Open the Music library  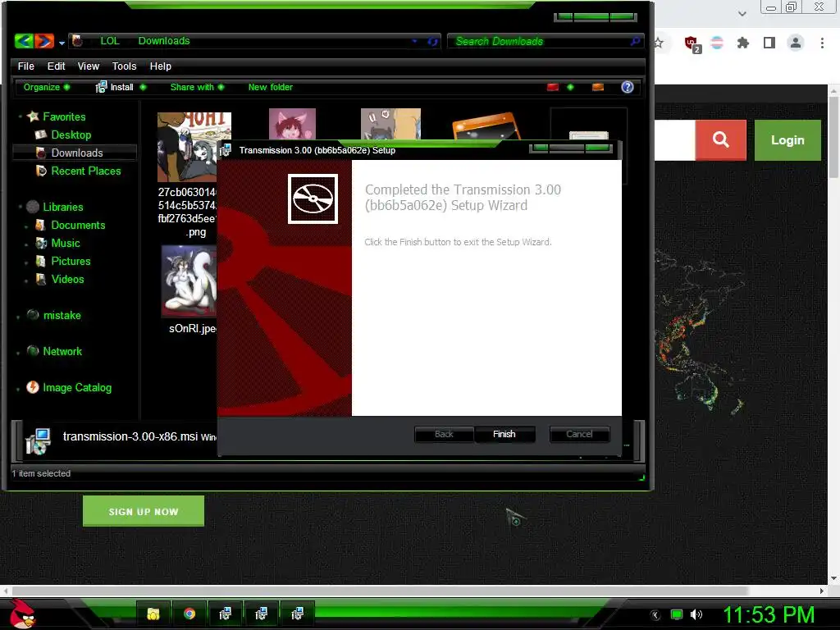coord(66,243)
